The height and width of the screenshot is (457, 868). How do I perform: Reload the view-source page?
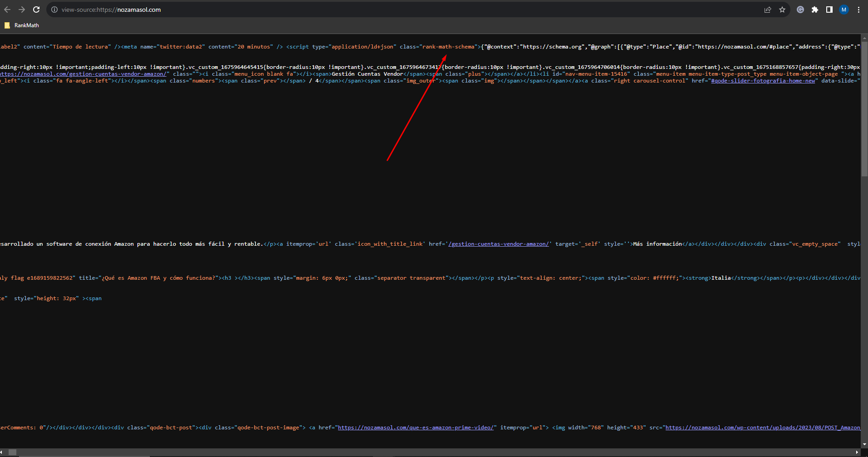pyautogui.click(x=36, y=10)
